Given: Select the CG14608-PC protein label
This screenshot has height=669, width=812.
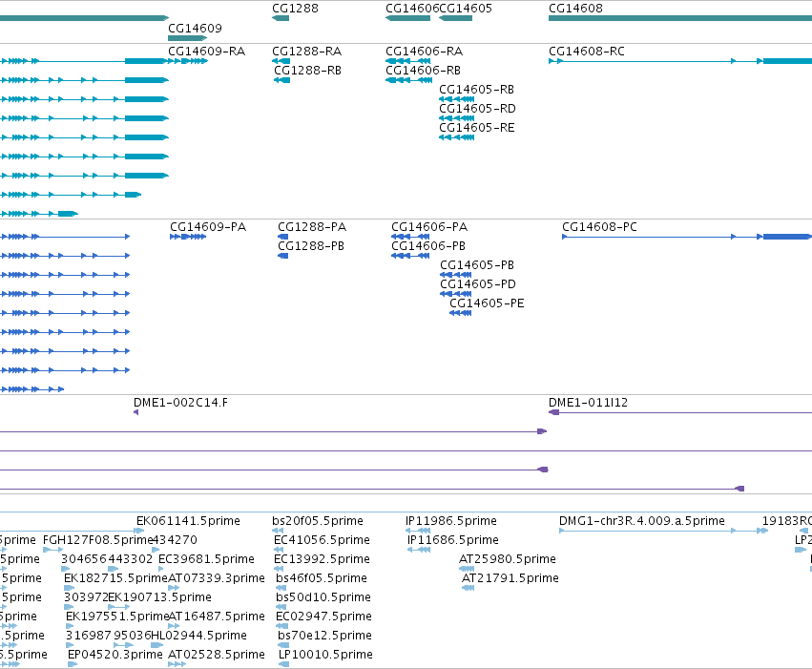Looking at the screenshot, I should (599, 227).
